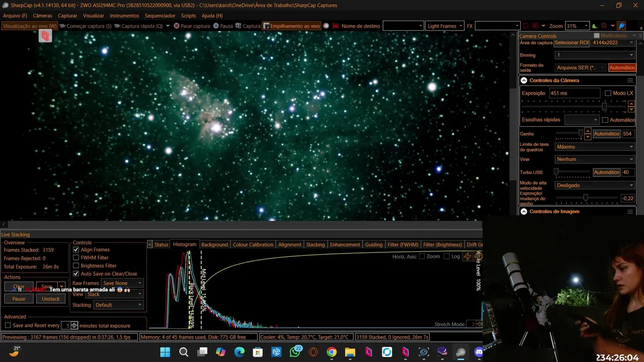The width and height of the screenshot is (644, 362).
Task: Open the 4144x2822 resolution dropdown
Action: 613,43
